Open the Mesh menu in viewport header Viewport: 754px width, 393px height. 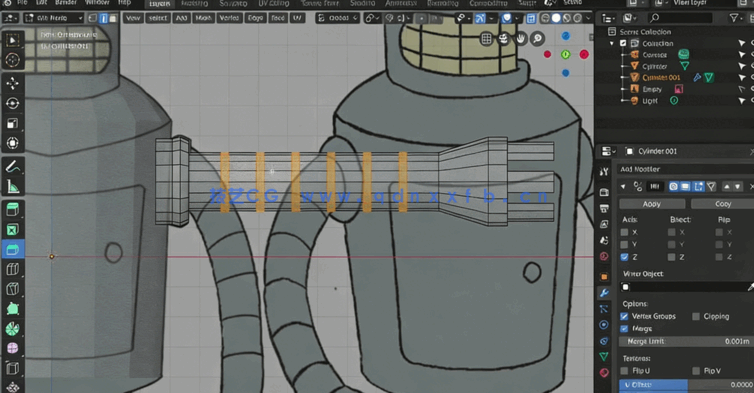(203, 18)
